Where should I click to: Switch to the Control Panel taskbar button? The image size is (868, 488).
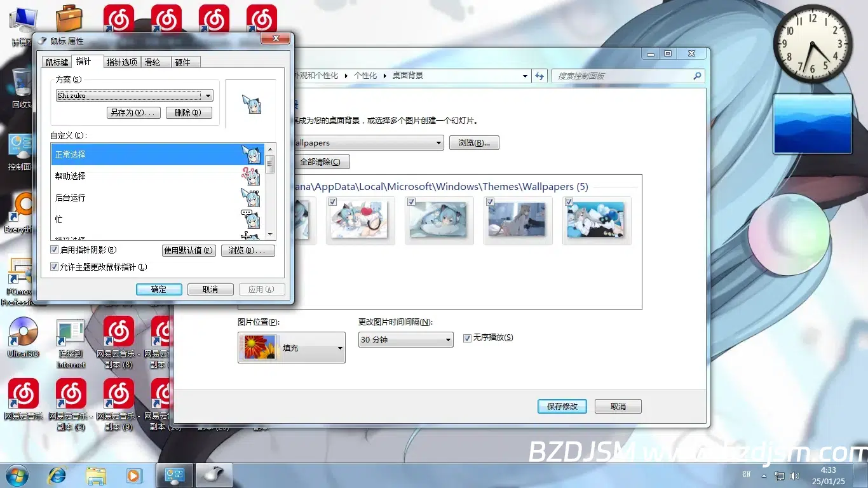click(x=175, y=475)
